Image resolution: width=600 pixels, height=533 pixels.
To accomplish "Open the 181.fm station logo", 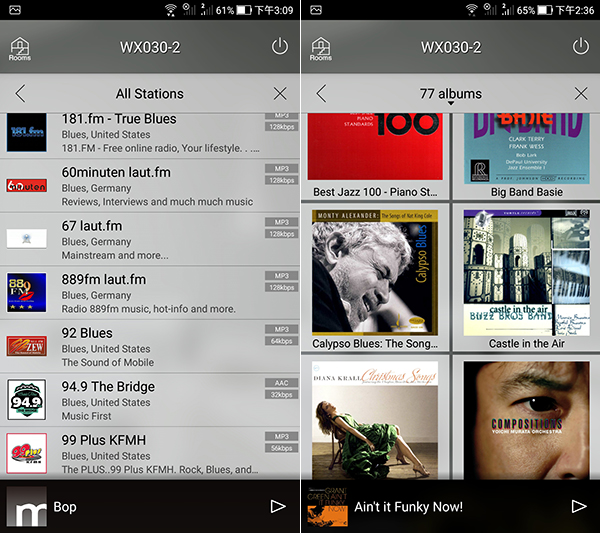I will (x=26, y=132).
